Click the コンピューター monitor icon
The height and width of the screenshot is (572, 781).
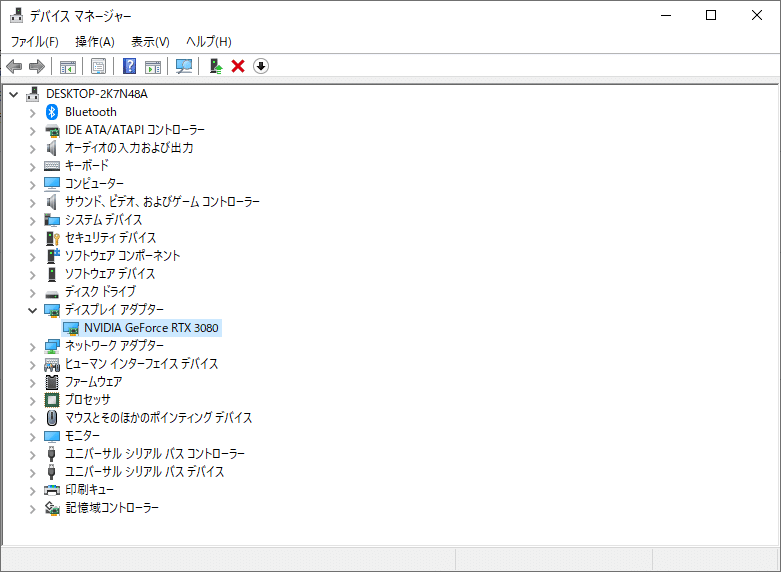coord(52,184)
